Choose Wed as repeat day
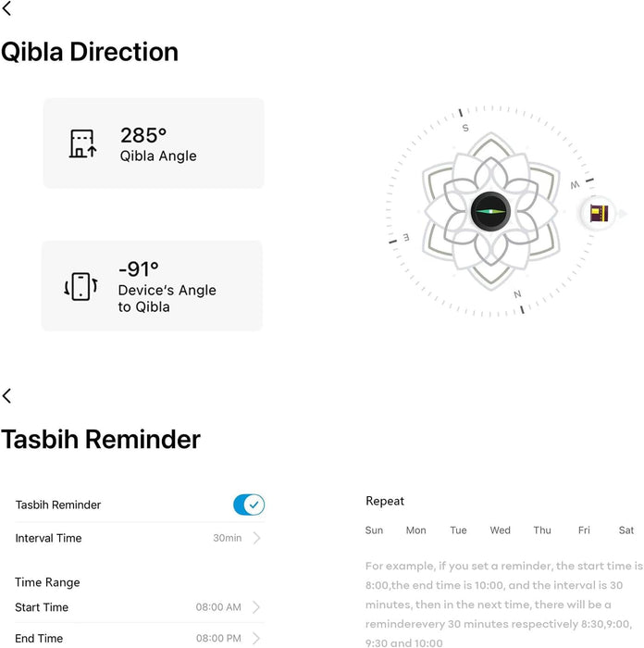This screenshot has height=648, width=644. (500, 530)
